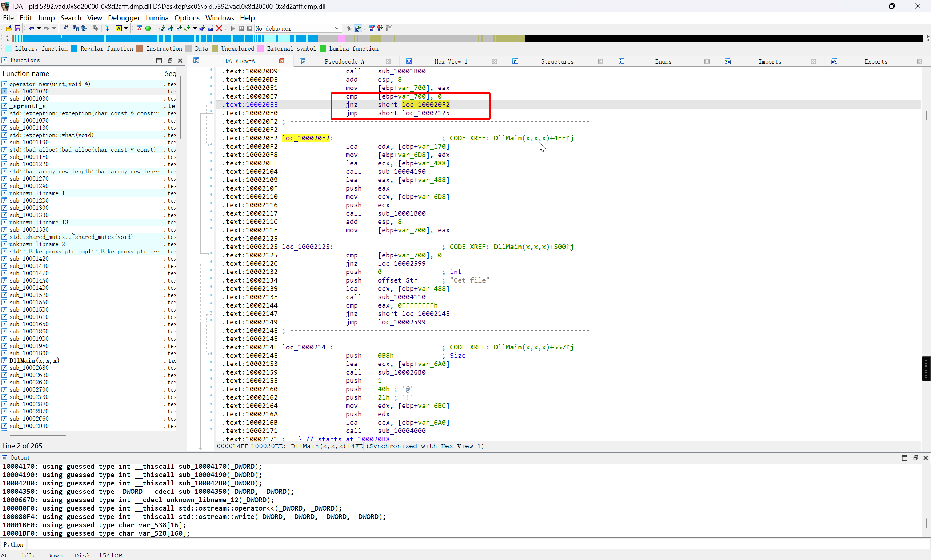Close the IDA View-A tab
The image size is (931, 560).
[x=282, y=61]
